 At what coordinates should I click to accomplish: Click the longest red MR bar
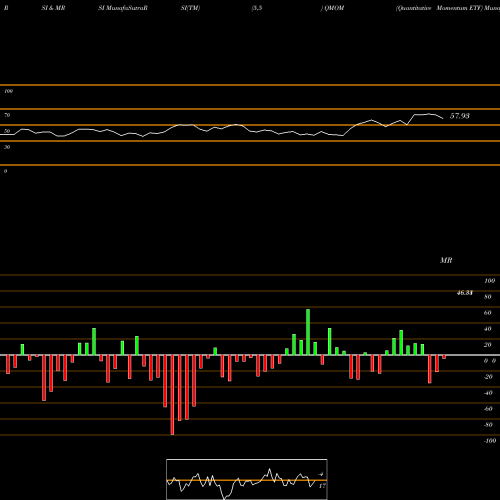[x=172, y=395]
